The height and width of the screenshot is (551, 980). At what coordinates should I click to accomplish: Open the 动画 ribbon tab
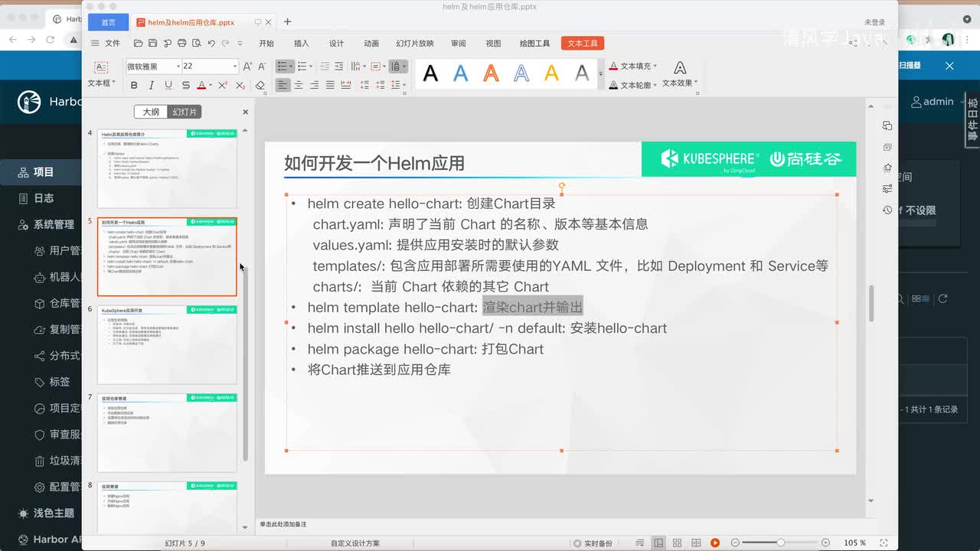click(371, 44)
